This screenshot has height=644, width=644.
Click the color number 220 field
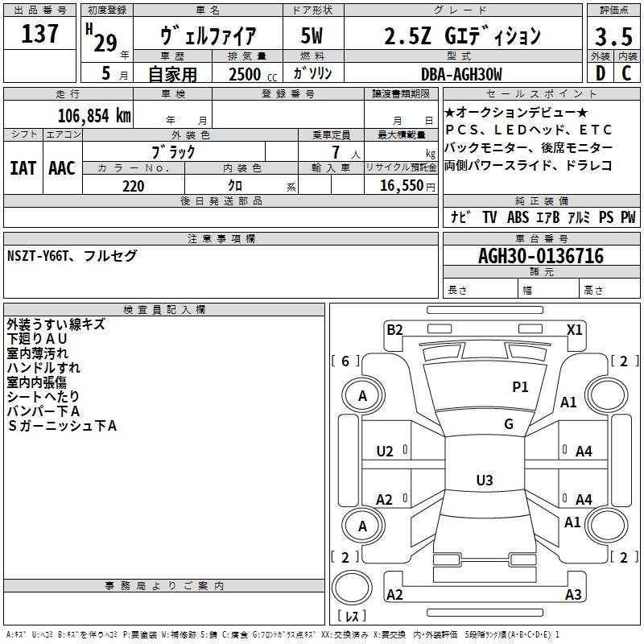coord(133,186)
